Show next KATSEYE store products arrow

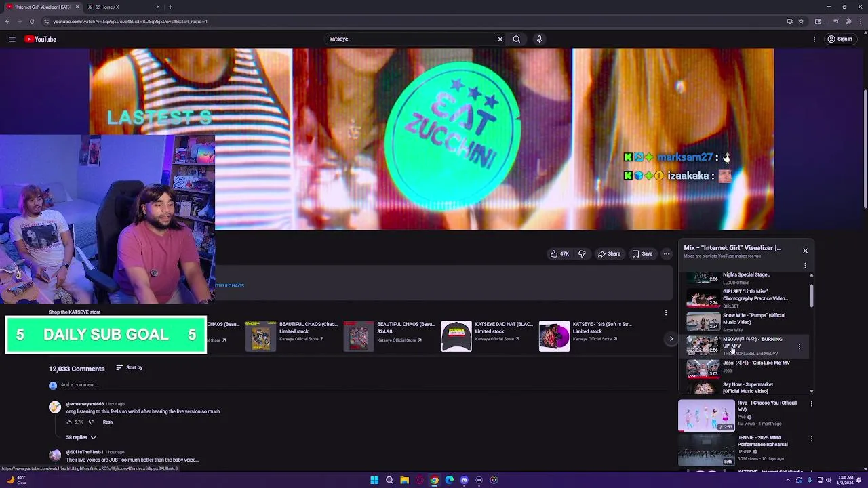click(x=671, y=339)
